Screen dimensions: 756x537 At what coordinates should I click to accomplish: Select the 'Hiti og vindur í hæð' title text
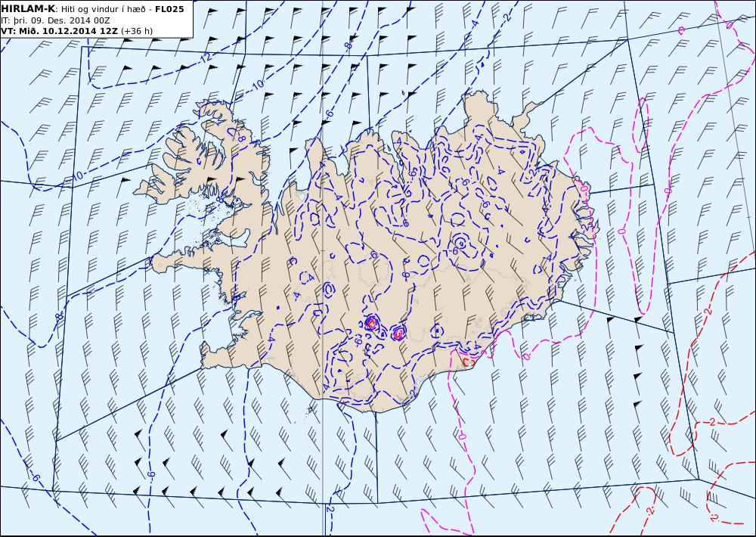(x=102, y=9)
